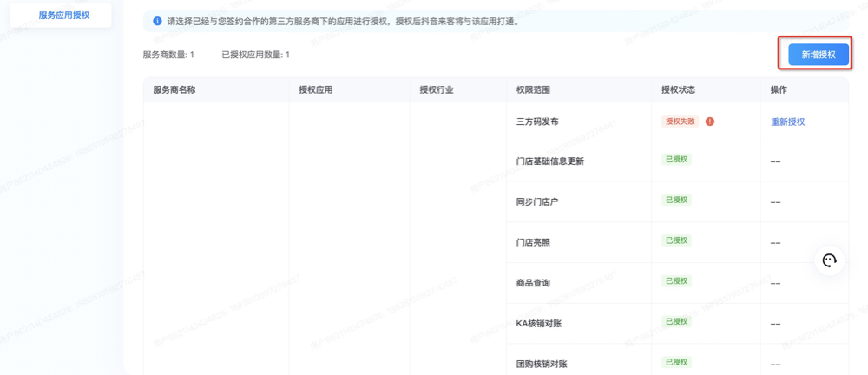Click the 服务商数量: 1 text
Image resolution: width=868 pixels, height=375 pixels.
coord(168,55)
